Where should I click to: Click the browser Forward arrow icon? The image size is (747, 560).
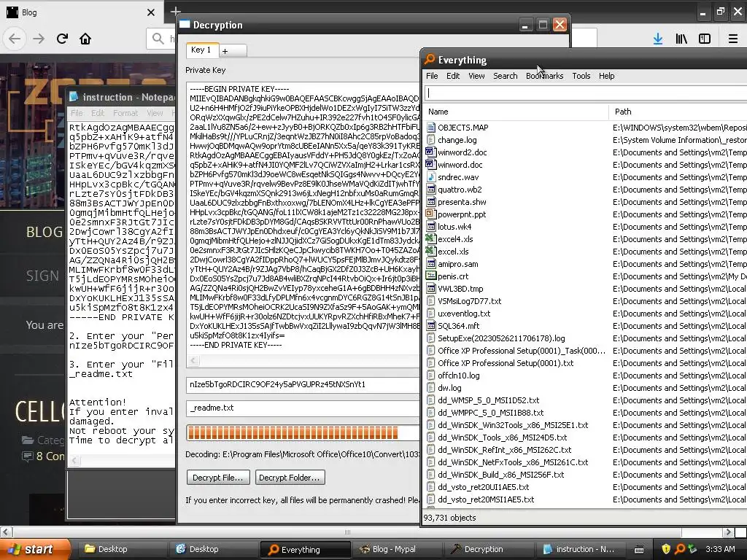tap(39, 39)
